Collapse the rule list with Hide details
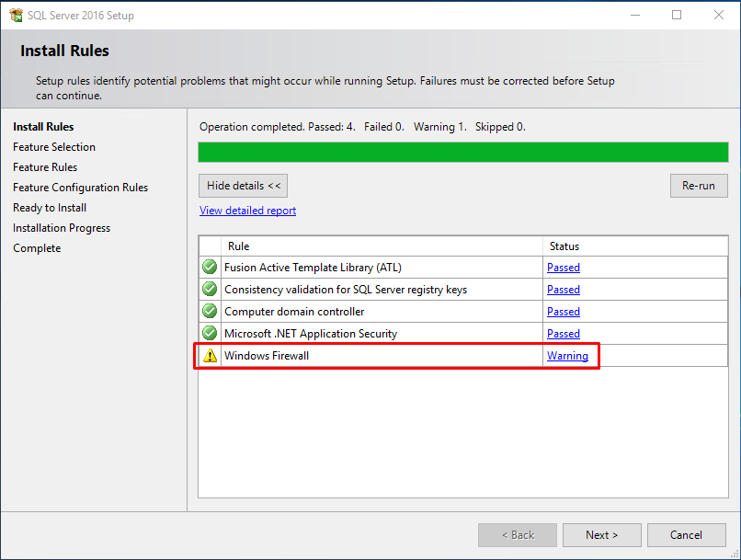Image resolution: width=741 pixels, height=560 pixels. click(x=243, y=186)
